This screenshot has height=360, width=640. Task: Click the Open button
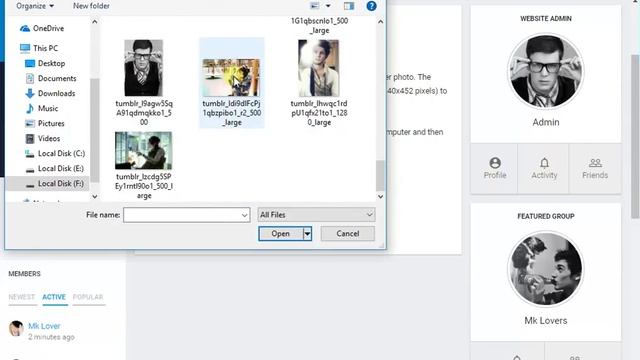281,233
